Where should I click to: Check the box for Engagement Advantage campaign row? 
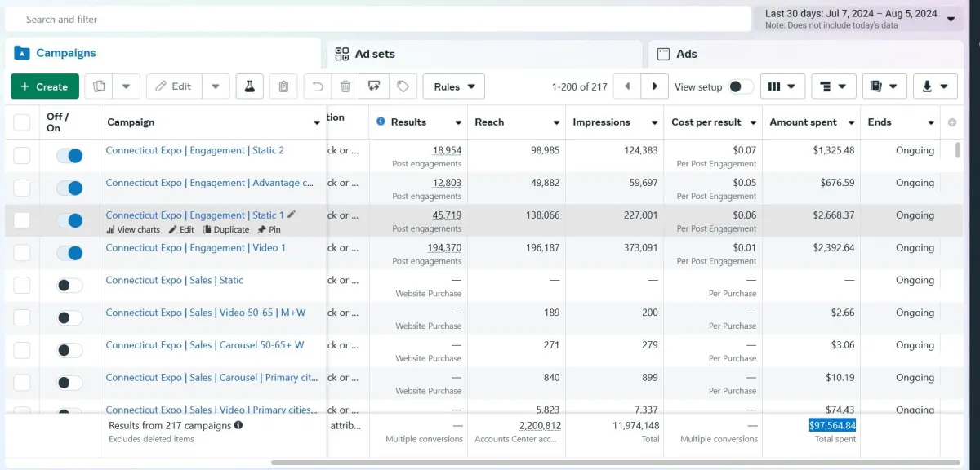pyautogui.click(x=22, y=188)
